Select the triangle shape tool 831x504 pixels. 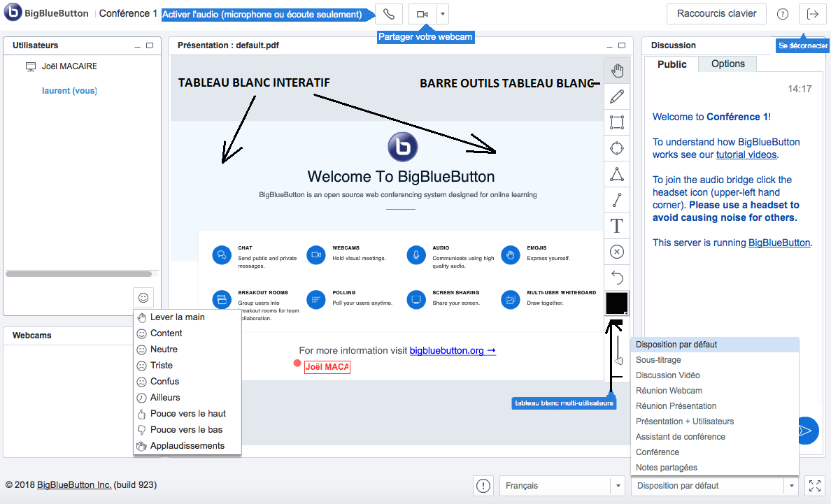tap(617, 174)
